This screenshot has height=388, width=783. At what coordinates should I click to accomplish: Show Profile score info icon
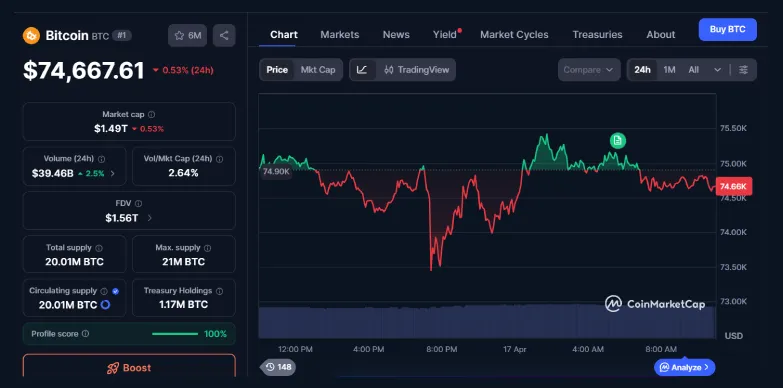[x=85, y=334]
